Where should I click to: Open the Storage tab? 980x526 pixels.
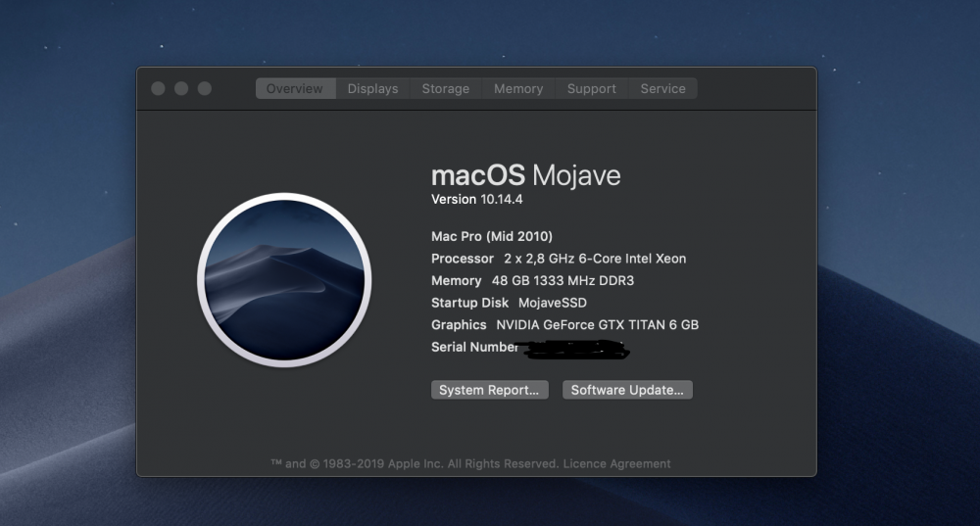(x=446, y=89)
